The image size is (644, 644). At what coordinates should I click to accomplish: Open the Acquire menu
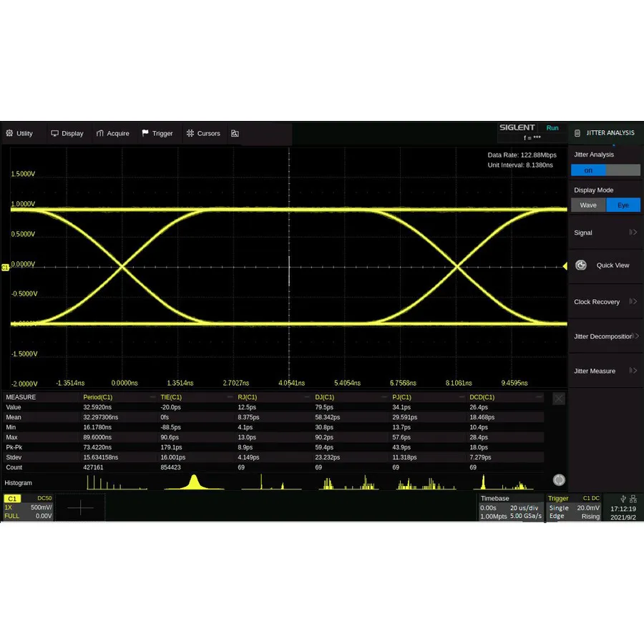(x=112, y=133)
